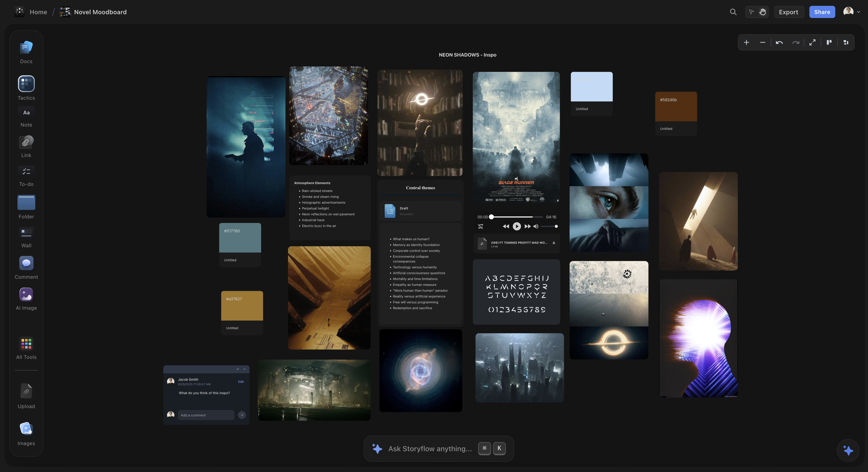This screenshot has height=472, width=868.
Task: Mute the audio player volume
Action: coord(536,226)
